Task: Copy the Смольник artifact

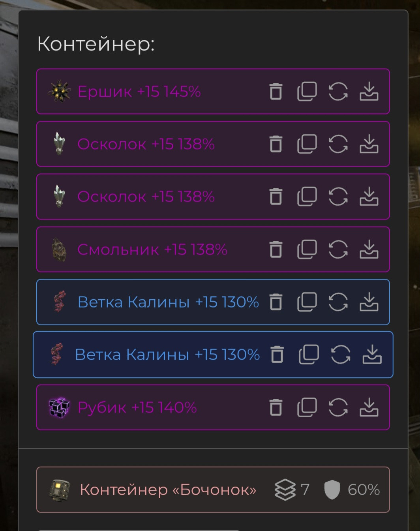Action: [307, 250]
